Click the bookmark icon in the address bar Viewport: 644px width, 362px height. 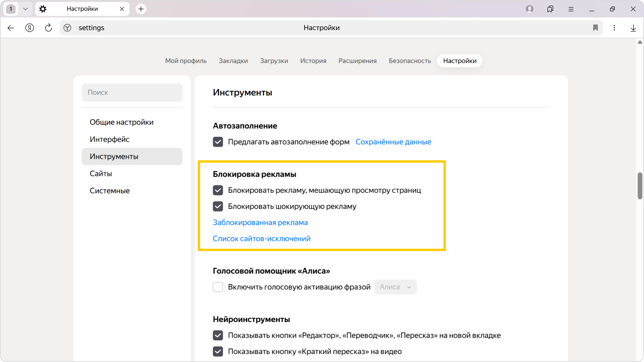coord(596,28)
